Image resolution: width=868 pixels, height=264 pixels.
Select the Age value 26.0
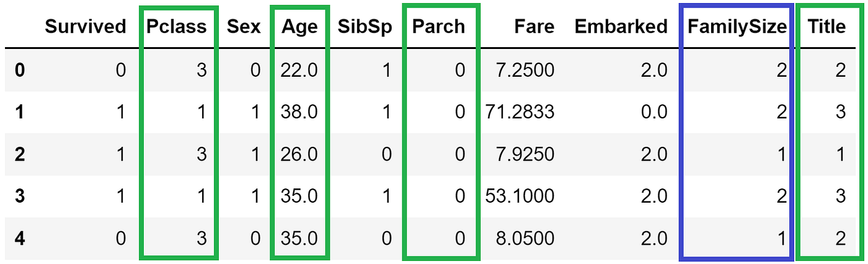(298, 154)
